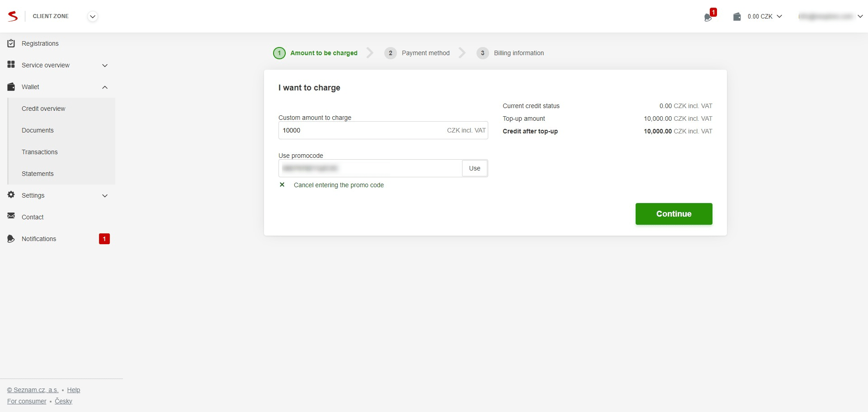The image size is (868, 412).
Task: Click the Wallet briefcase icon in the sidebar
Action: pyautogui.click(x=11, y=86)
